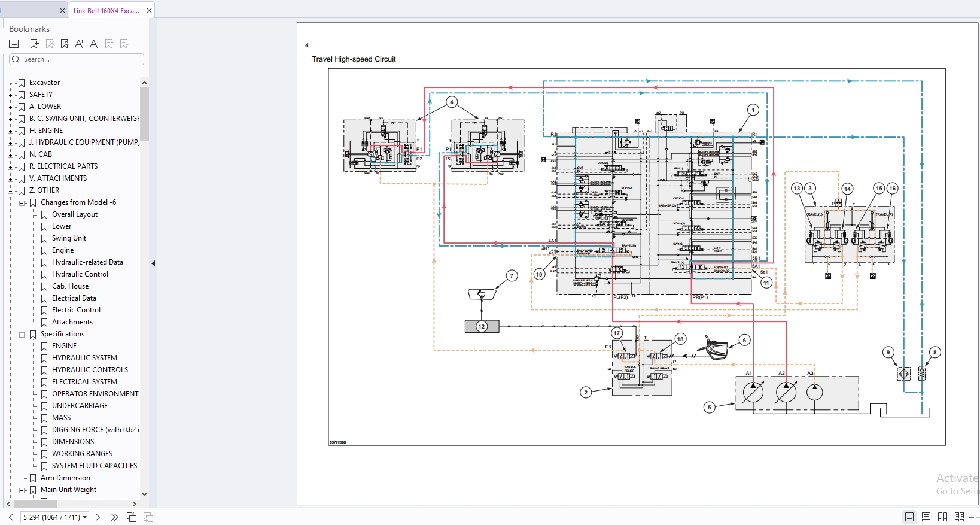Image resolution: width=980 pixels, height=525 pixels.
Task: Open the bookmark options list icon
Action: (x=14, y=44)
